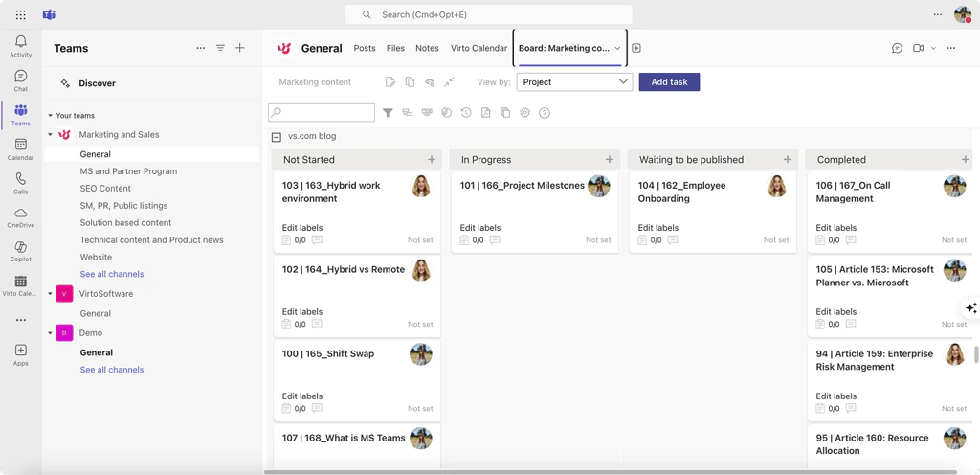980x475 pixels.
Task: Open Calendar app in left rail
Action: click(x=21, y=148)
